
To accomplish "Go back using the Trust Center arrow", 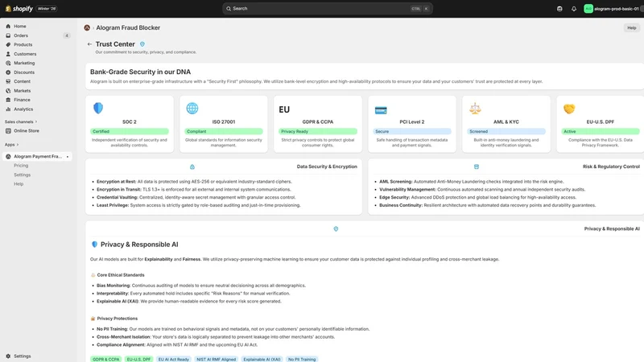I will [89, 44].
